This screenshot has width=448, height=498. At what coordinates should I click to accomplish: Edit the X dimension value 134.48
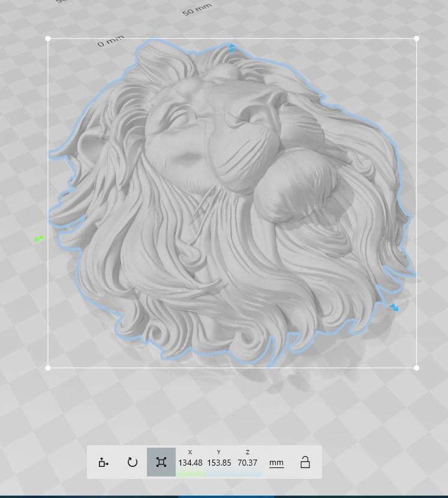(x=190, y=463)
